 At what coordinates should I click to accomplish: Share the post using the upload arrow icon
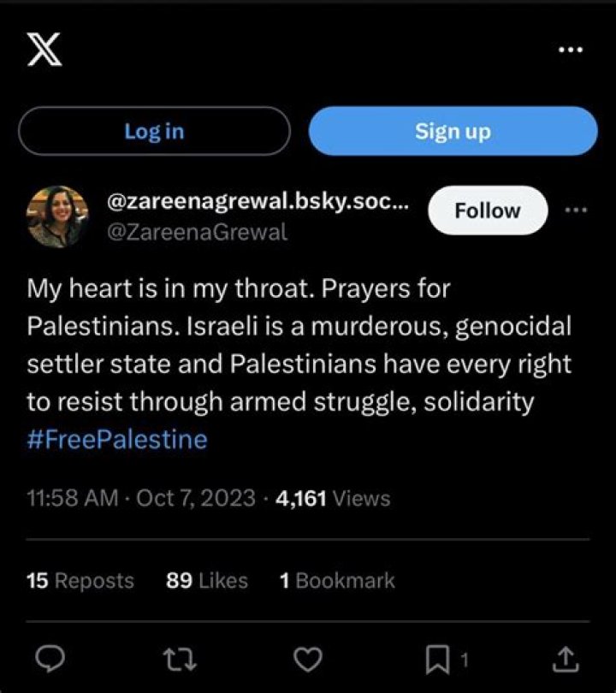566,659
